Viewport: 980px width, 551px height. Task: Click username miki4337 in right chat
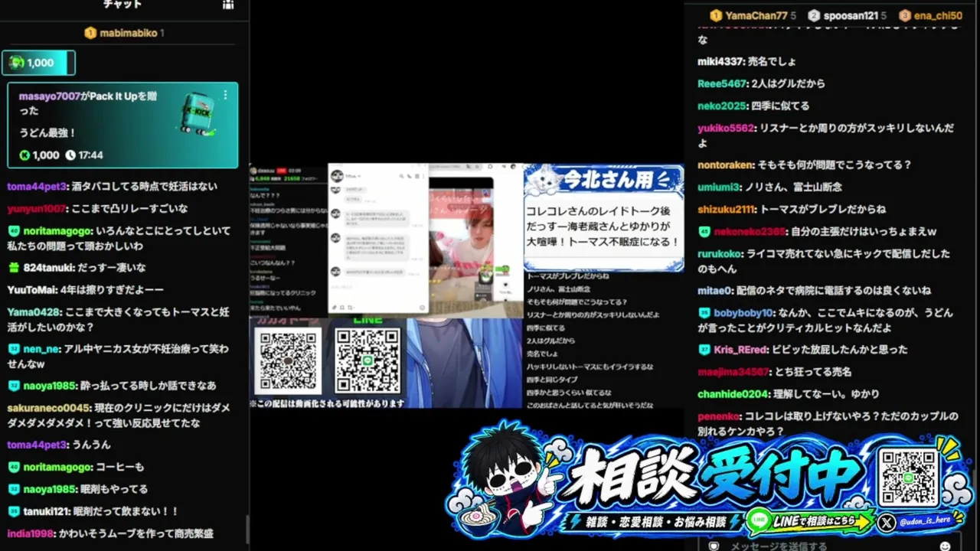[720, 61]
